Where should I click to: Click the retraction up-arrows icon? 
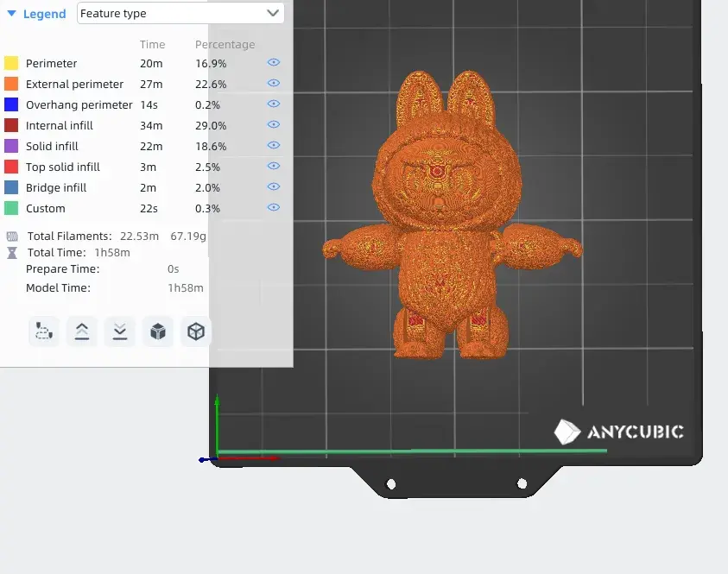tap(81, 331)
